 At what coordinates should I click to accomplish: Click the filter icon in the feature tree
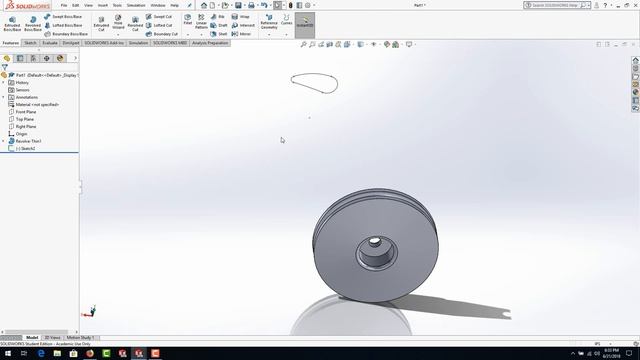pyautogui.click(x=4, y=67)
